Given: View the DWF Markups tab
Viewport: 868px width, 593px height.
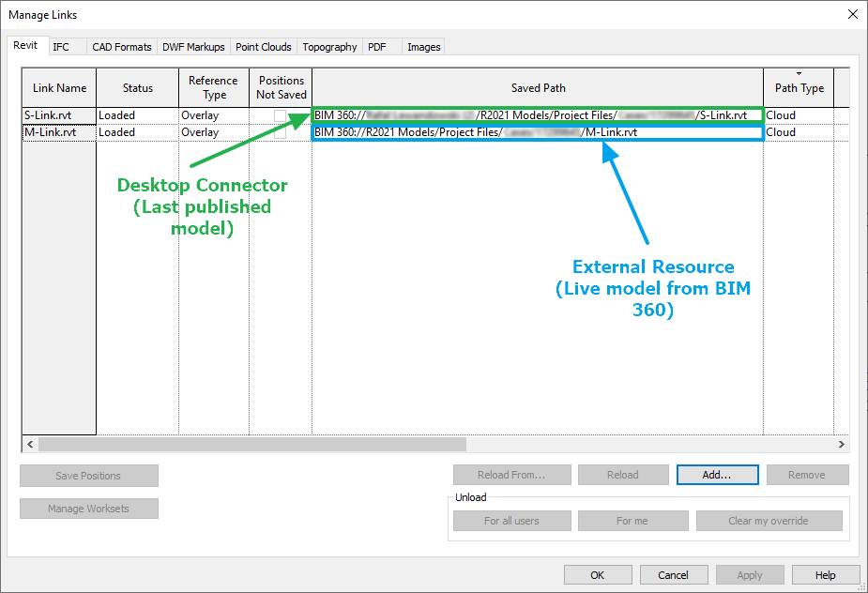Looking at the screenshot, I should pyautogui.click(x=192, y=46).
